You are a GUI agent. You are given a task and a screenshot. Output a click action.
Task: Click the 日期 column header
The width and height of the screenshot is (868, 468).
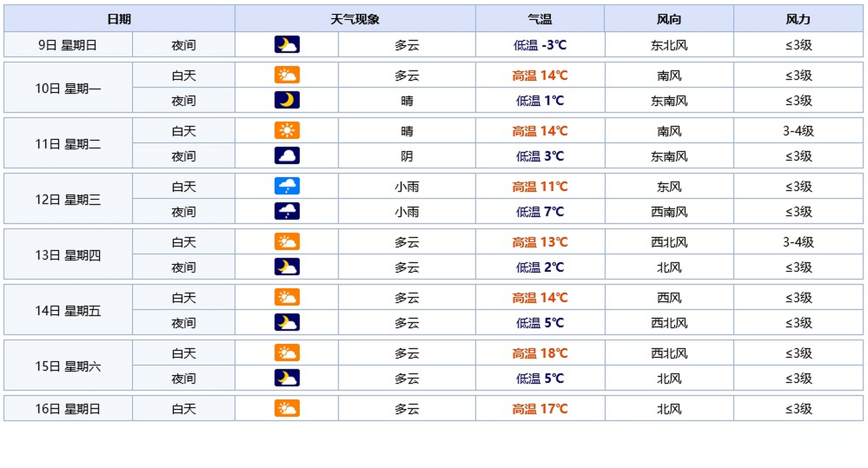click(119, 19)
